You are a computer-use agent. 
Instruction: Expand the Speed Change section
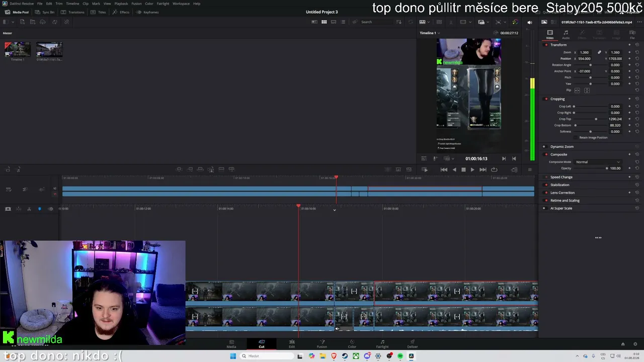tap(561, 177)
